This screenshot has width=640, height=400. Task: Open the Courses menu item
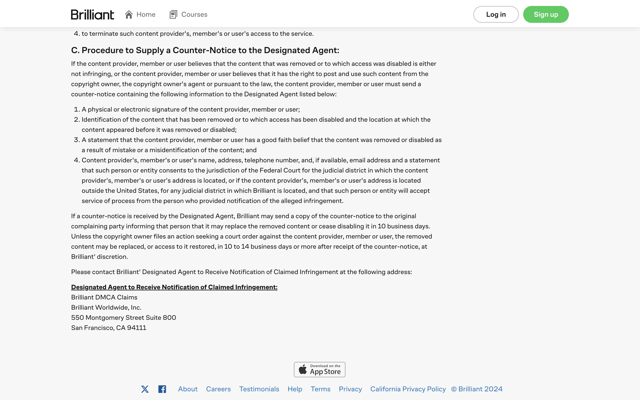188,15
